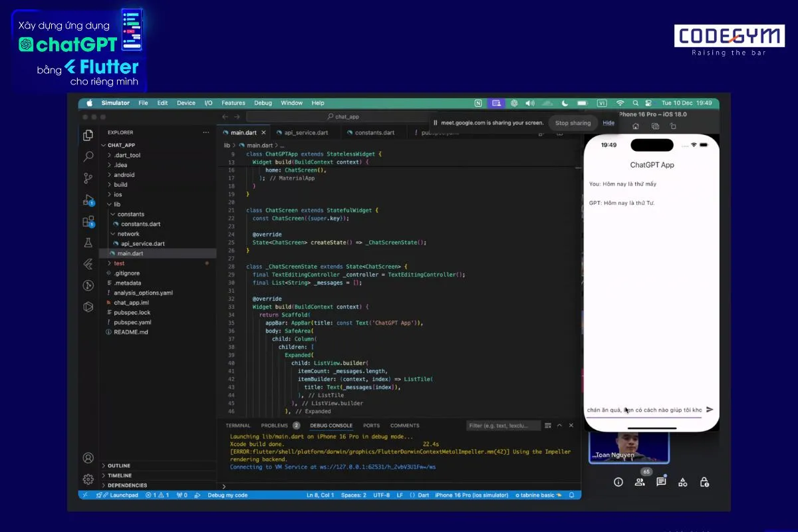Open the Search view in the activity bar
The image size is (798, 532).
(x=88, y=156)
